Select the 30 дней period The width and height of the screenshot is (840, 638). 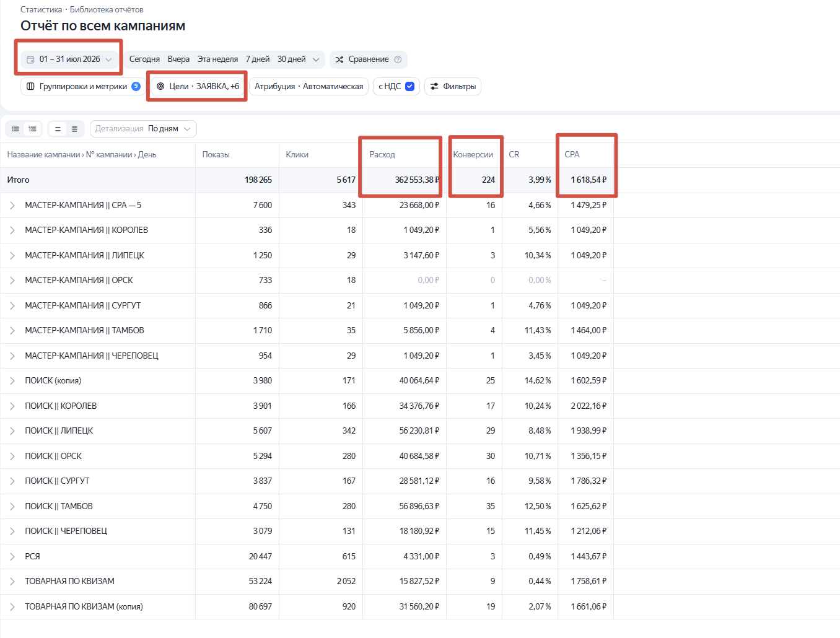point(291,59)
